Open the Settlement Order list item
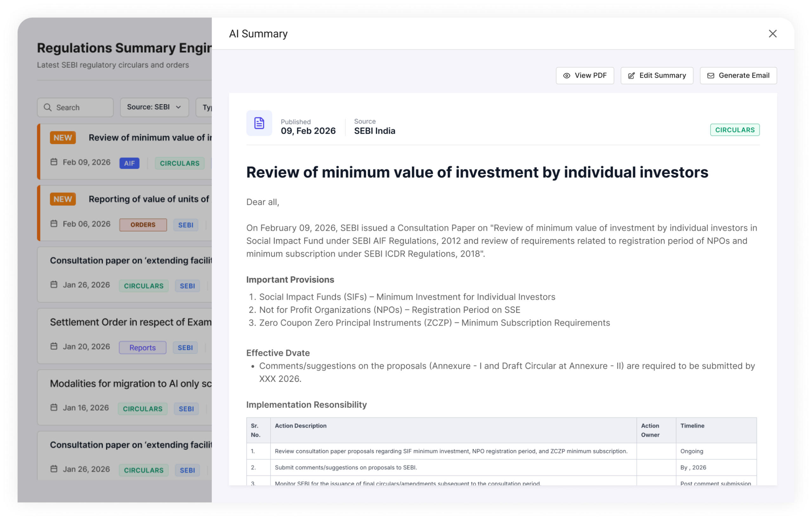Image resolution: width=812 pixels, height=520 pixels. click(x=130, y=322)
